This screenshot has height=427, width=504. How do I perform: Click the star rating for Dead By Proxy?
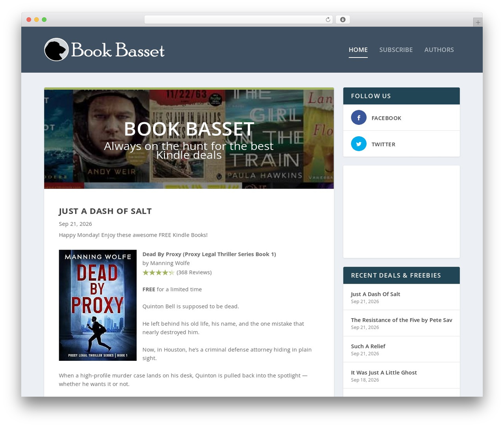(158, 272)
